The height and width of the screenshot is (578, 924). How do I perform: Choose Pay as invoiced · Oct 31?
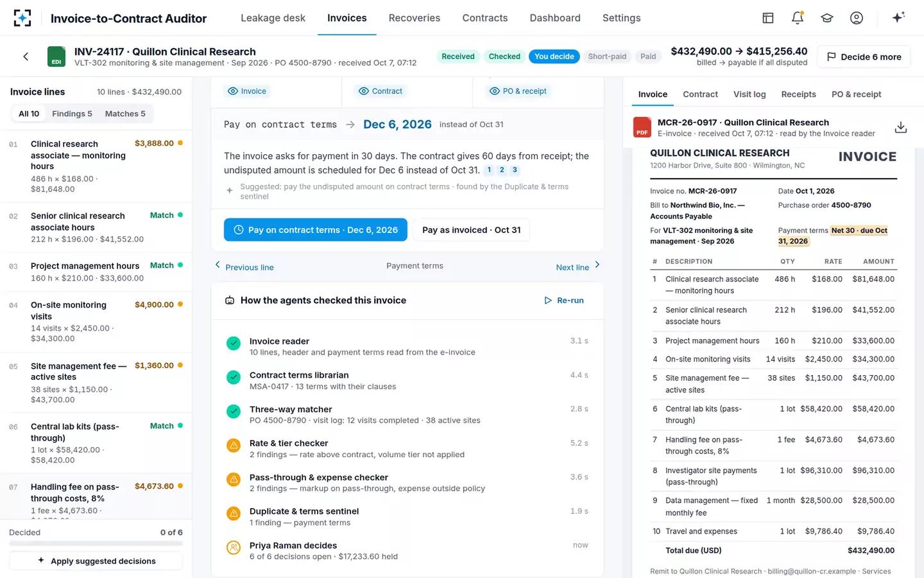click(x=472, y=230)
